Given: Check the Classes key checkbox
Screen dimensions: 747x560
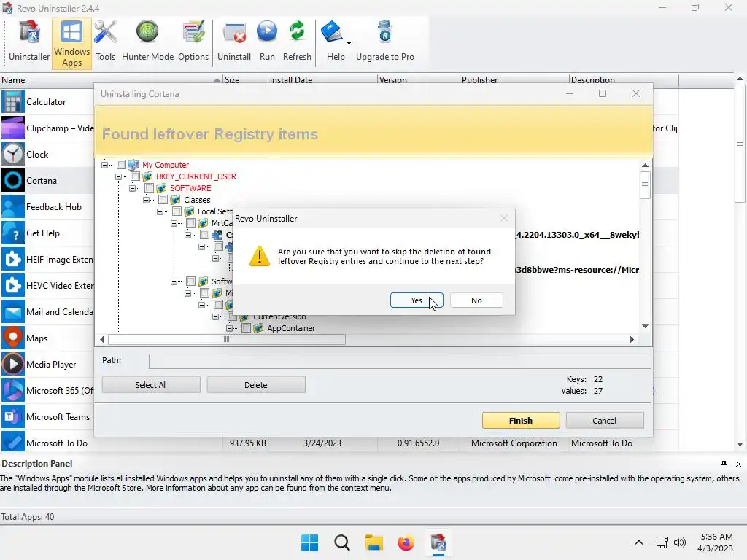Looking at the screenshot, I should click(x=163, y=200).
